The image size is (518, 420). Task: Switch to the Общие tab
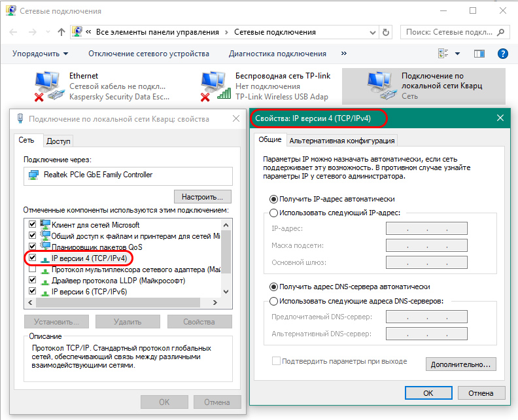(270, 139)
